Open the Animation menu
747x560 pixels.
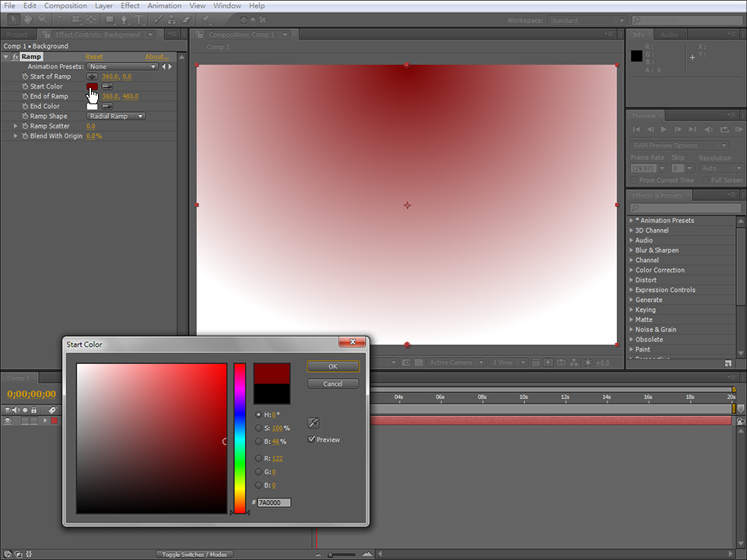tap(164, 5)
